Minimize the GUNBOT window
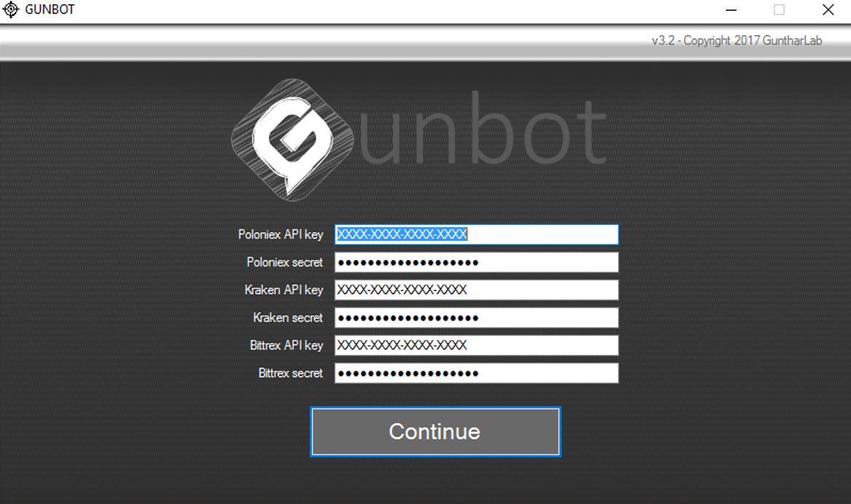This screenshot has width=851, height=504. click(x=731, y=9)
